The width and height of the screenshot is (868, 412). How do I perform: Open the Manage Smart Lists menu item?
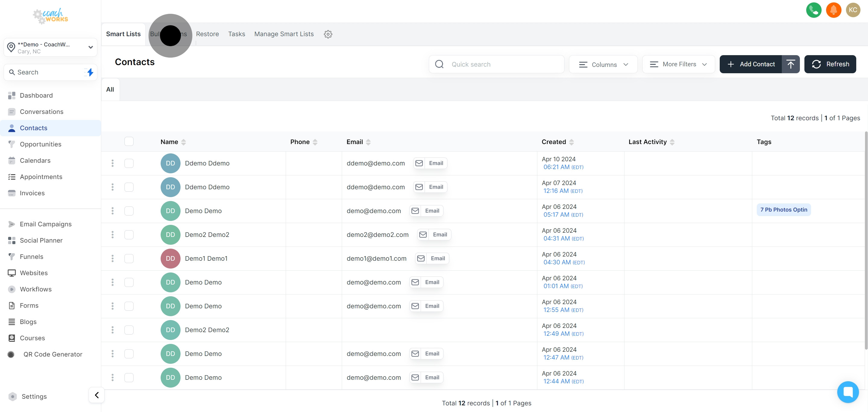pyautogui.click(x=284, y=34)
